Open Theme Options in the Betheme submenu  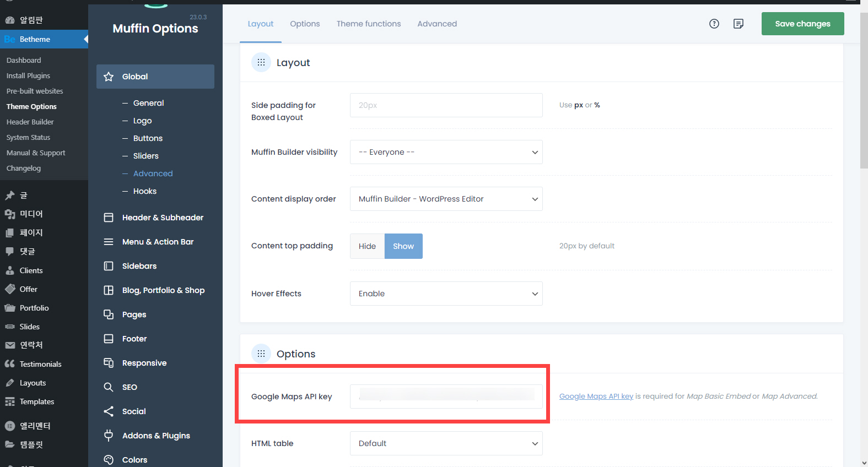[31, 106]
